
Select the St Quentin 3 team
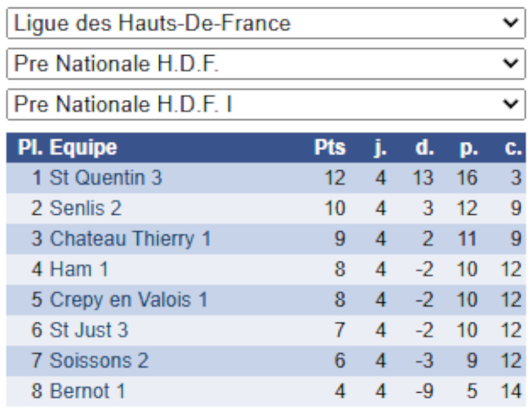pos(106,178)
